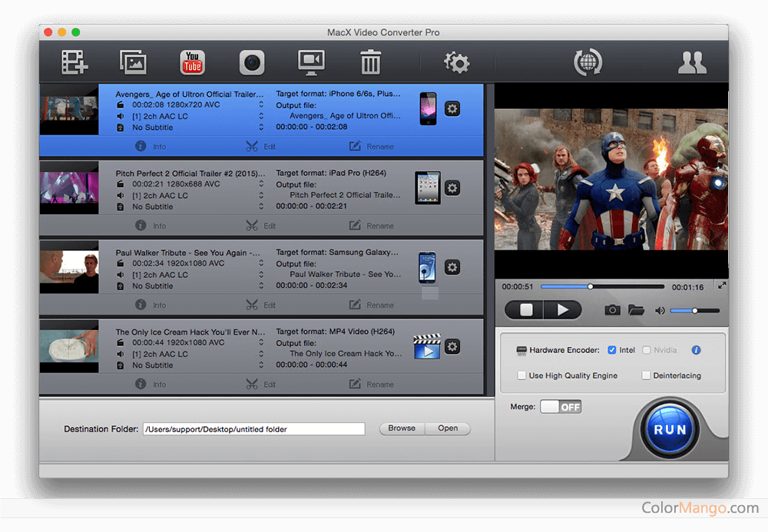This screenshot has width=768, height=532.
Task: Click Samsung Galaxy phone icon on Paul Walker row
Action: (428, 267)
